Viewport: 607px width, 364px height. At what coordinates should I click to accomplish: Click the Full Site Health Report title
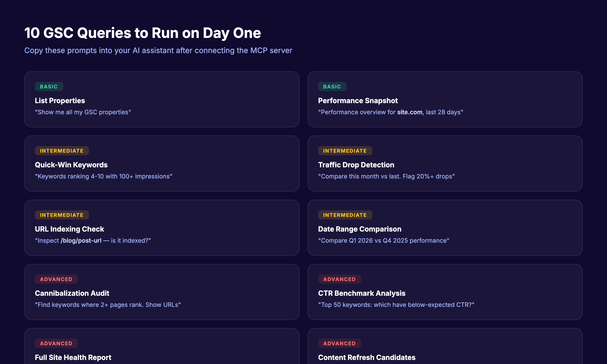(x=73, y=357)
